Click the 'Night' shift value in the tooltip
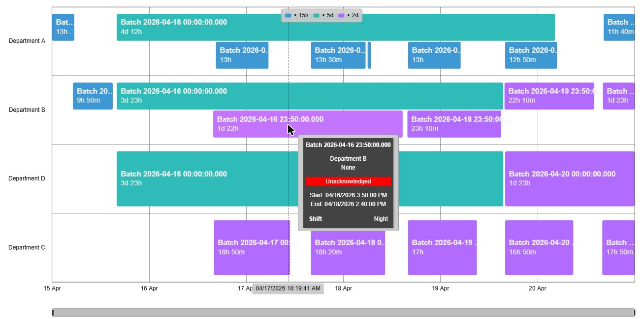 coord(381,219)
